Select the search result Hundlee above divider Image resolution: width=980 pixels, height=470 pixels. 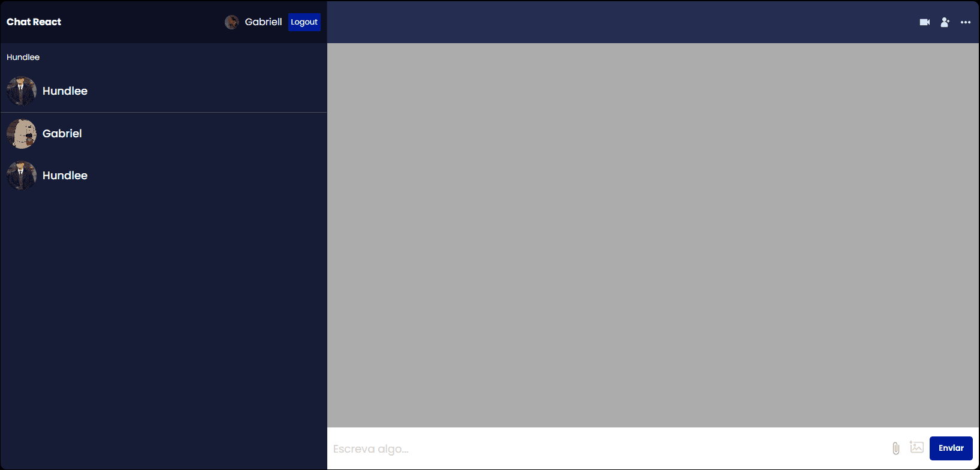(164, 91)
